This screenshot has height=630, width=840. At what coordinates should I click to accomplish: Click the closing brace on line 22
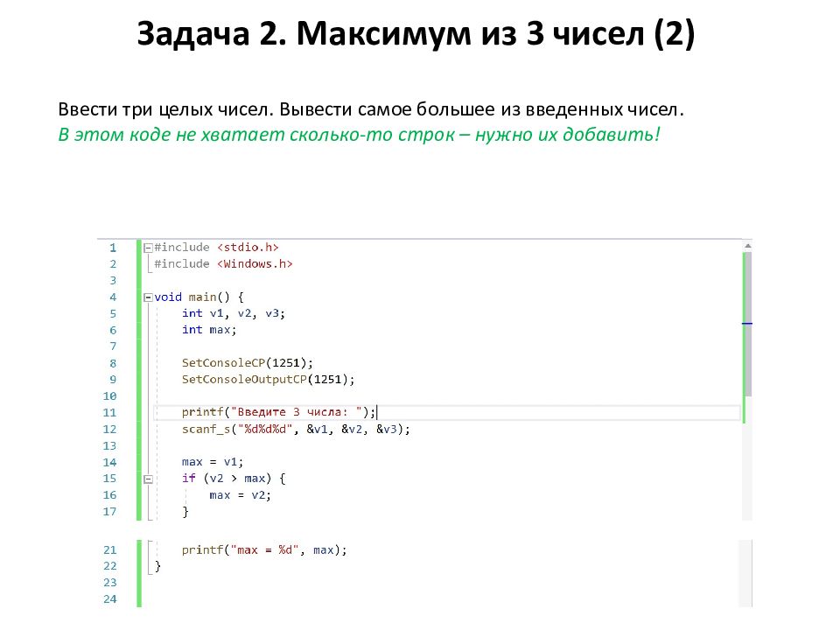pyautogui.click(x=158, y=566)
